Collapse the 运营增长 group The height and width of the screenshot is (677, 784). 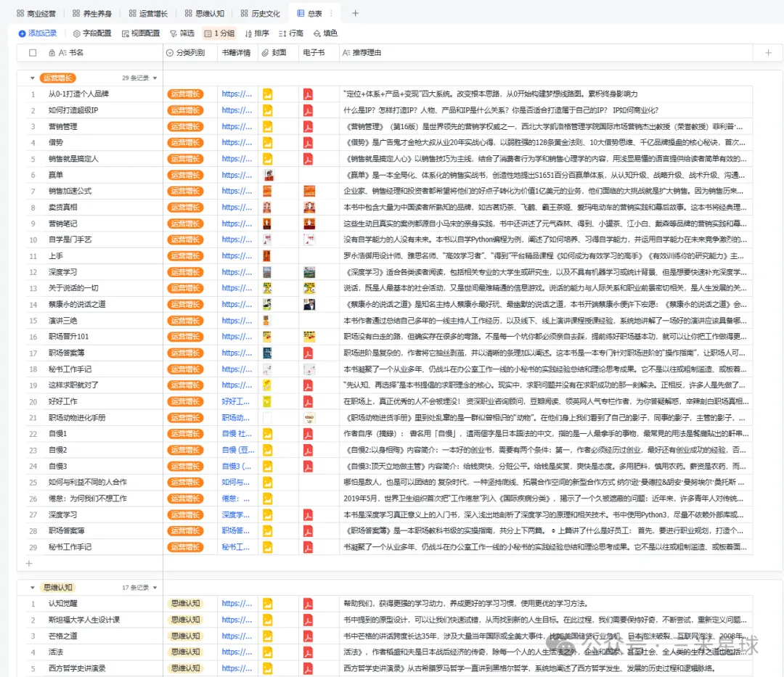click(x=32, y=78)
